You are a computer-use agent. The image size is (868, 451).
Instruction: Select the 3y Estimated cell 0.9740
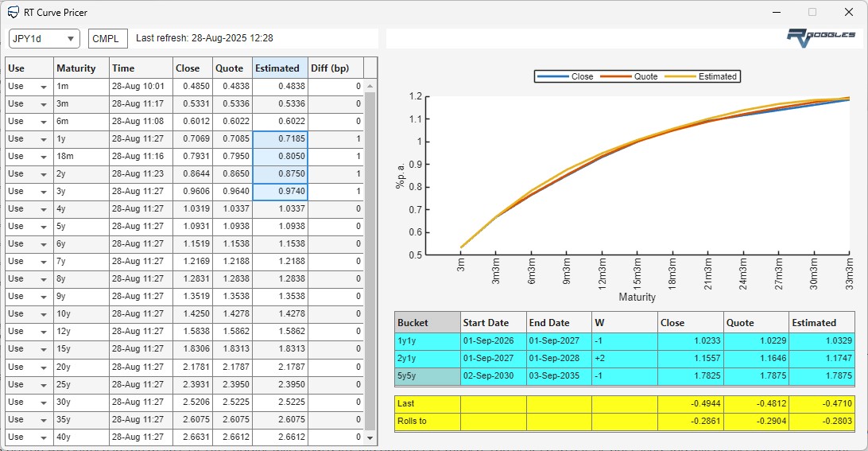[x=280, y=192]
